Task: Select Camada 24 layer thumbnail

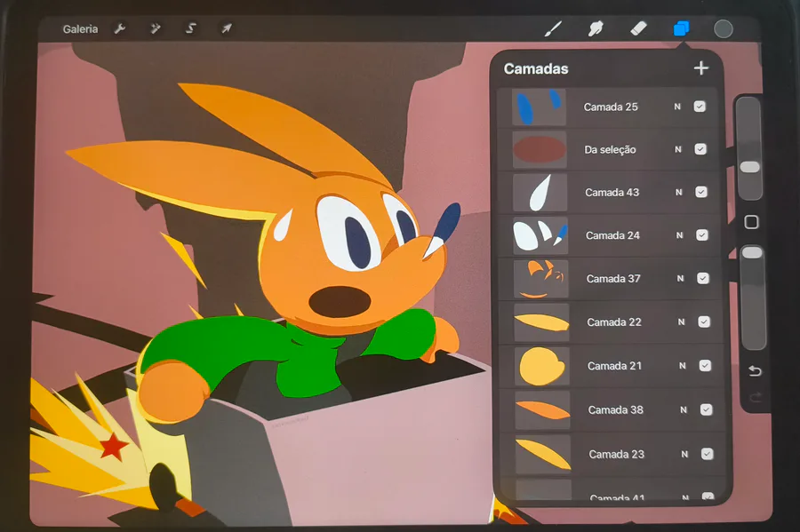Action: click(540, 235)
